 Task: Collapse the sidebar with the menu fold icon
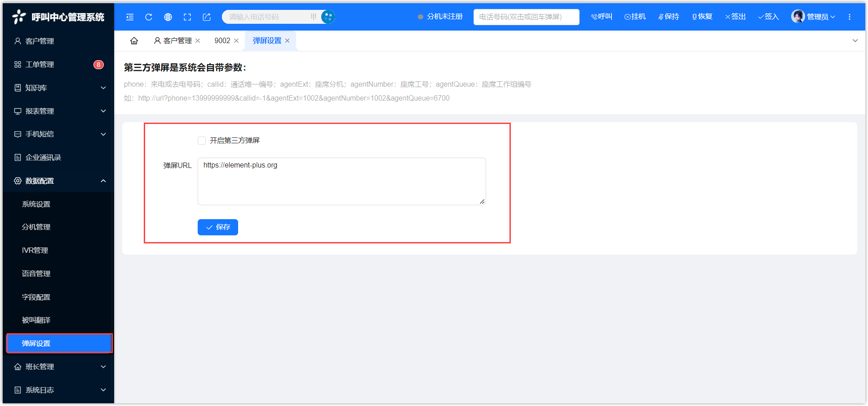click(130, 17)
